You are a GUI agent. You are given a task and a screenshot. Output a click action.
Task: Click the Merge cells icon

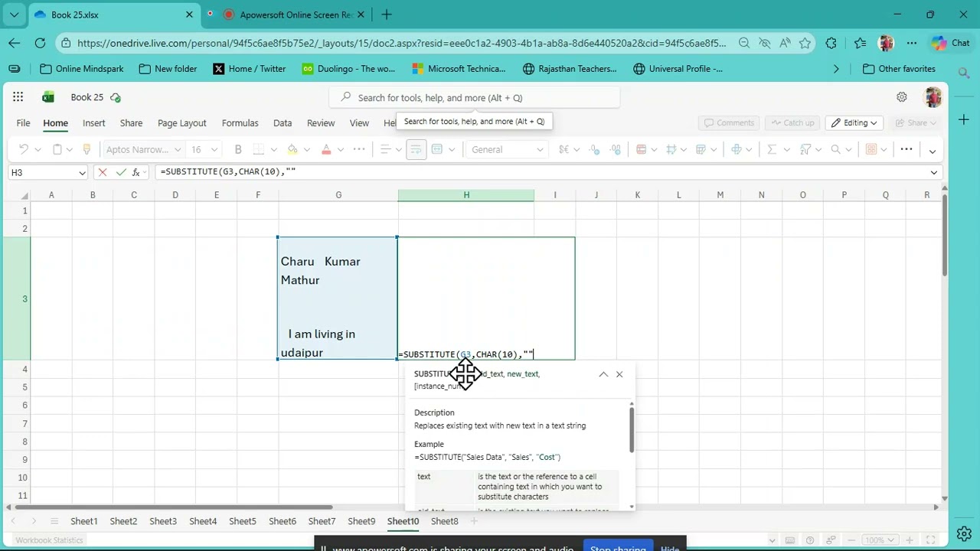(x=437, y=149)
